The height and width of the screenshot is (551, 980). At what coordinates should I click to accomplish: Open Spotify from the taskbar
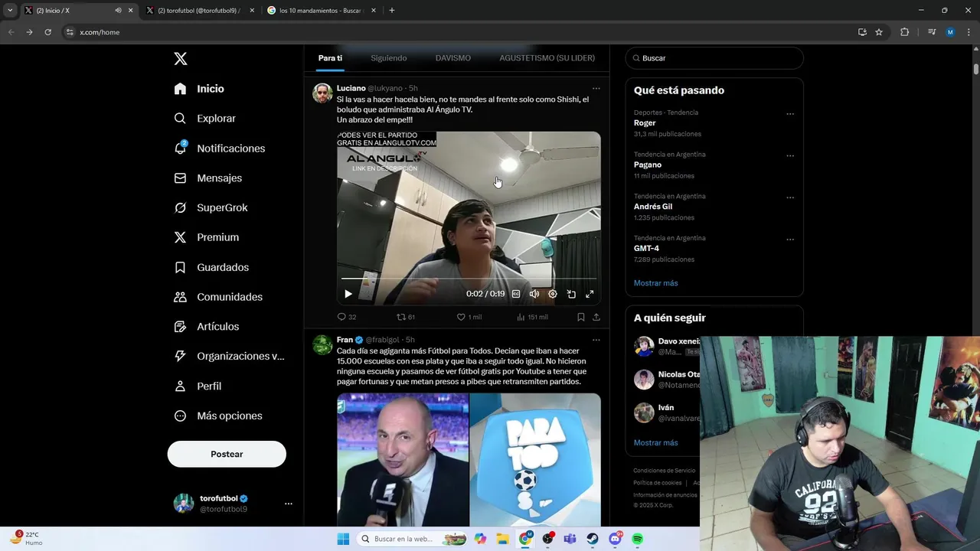(638, 539)
